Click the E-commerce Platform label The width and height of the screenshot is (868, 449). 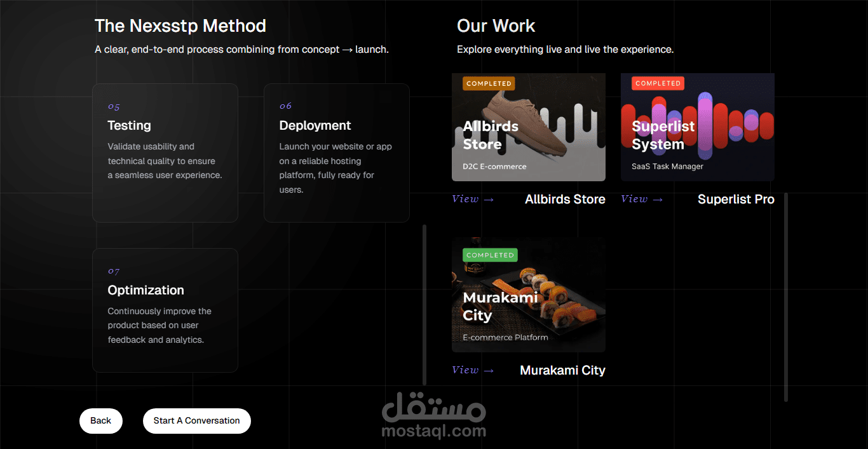[x=505, y=338]
